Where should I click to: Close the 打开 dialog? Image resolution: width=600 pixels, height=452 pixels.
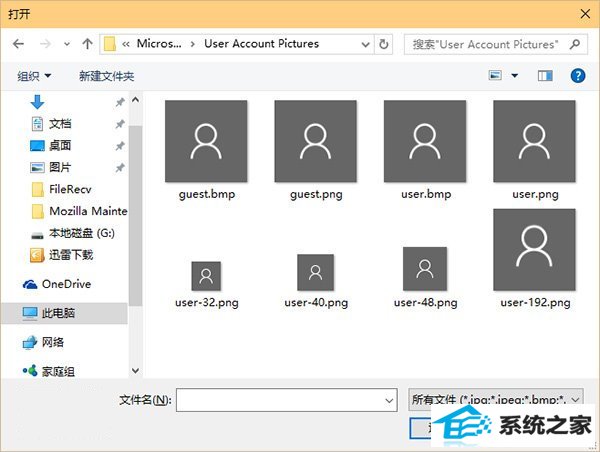coord(585,14)
